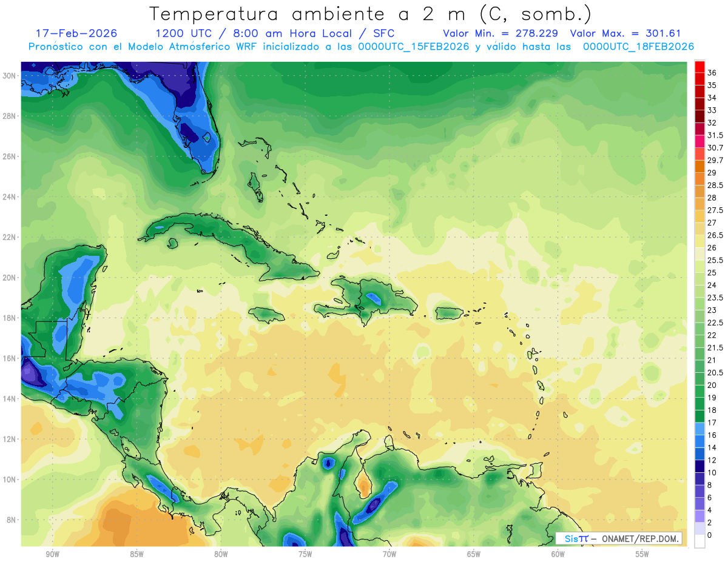Click the '28N' latitude label

click(x=8, y=116)
